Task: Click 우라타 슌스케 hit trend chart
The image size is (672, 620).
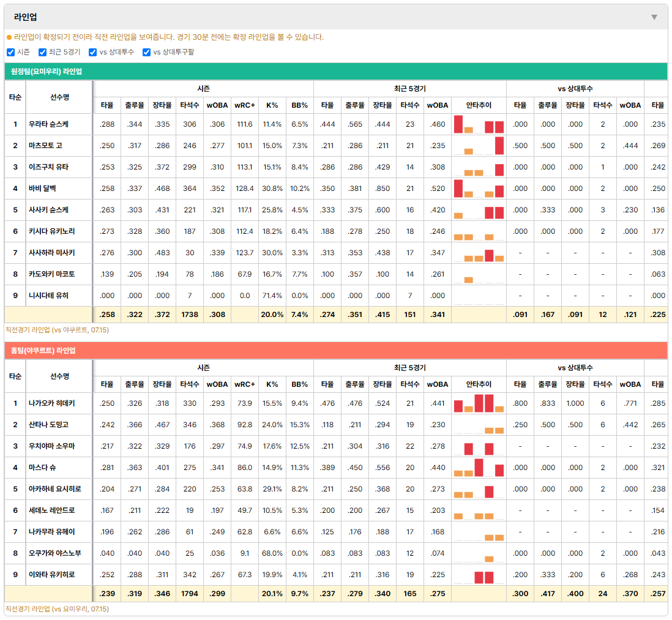Action: [478, 124]
